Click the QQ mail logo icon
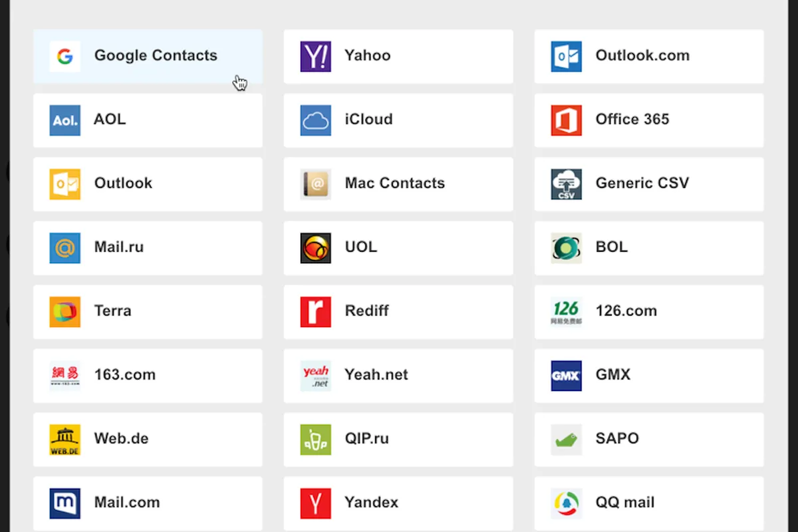The height and width of the screenshot is (532, 798). point(566,503)
